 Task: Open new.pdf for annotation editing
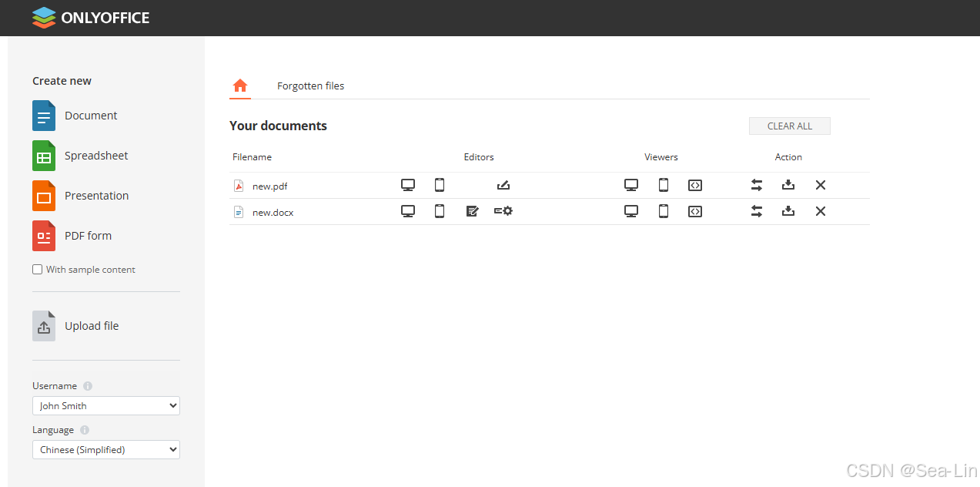503,185
